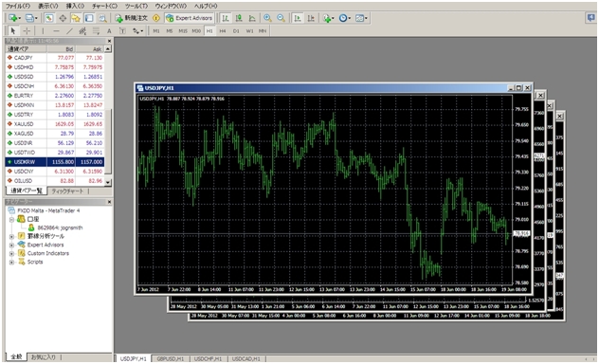Select the crosshair cursor tool
The width and height of the screenshot is (599, 364).
(x=27, y=31)
